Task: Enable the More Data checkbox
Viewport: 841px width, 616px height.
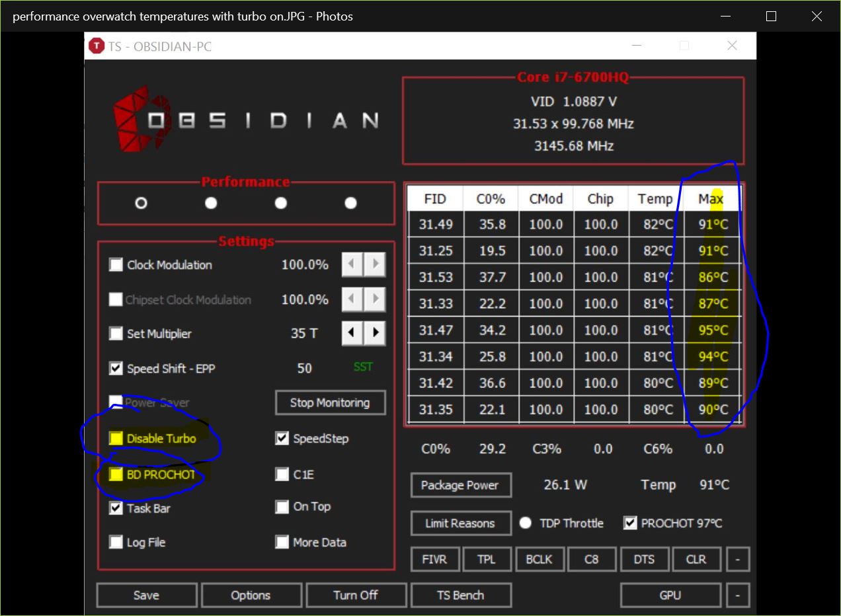Action: (282, 542)
